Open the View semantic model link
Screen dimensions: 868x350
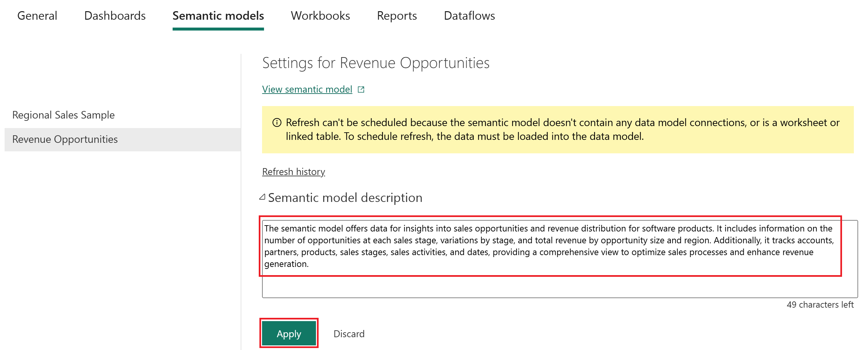[x=307, y=89]
